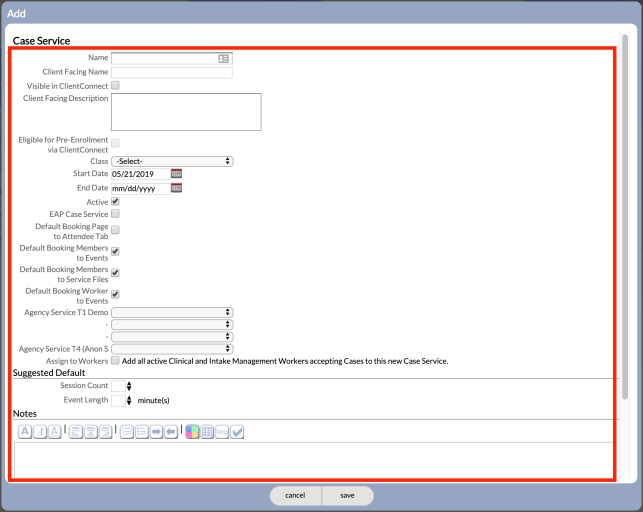643x512 pixels.
Task: Open the Start Date calendar picker
Action: 176,173
